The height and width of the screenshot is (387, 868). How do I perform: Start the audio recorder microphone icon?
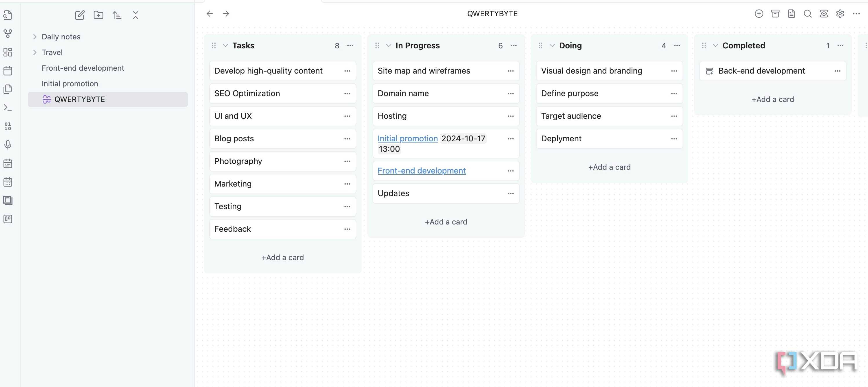pyautogui.click(x=8, y=145)
